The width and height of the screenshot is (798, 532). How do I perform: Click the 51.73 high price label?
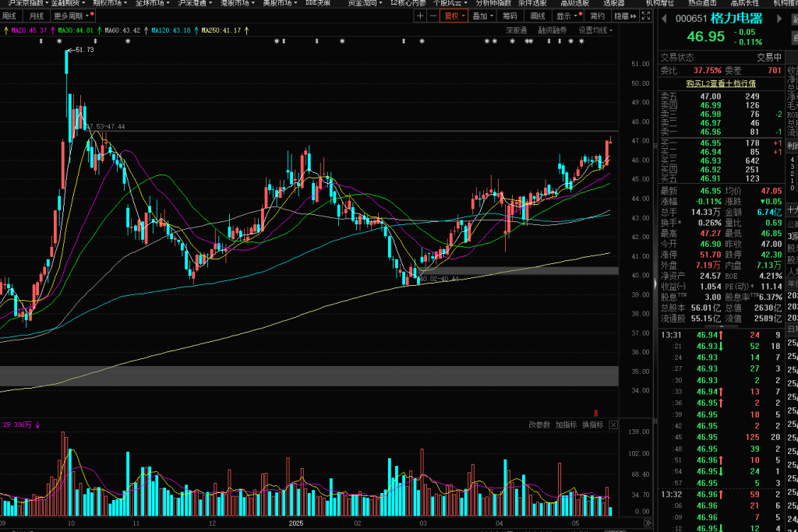pyautogui.click(x=84, y=50)
